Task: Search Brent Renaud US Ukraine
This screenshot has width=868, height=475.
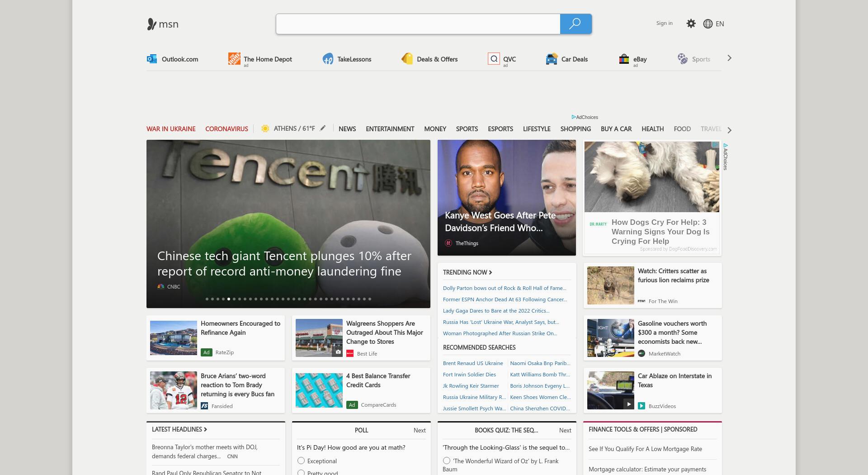Action: coord(473,363)
